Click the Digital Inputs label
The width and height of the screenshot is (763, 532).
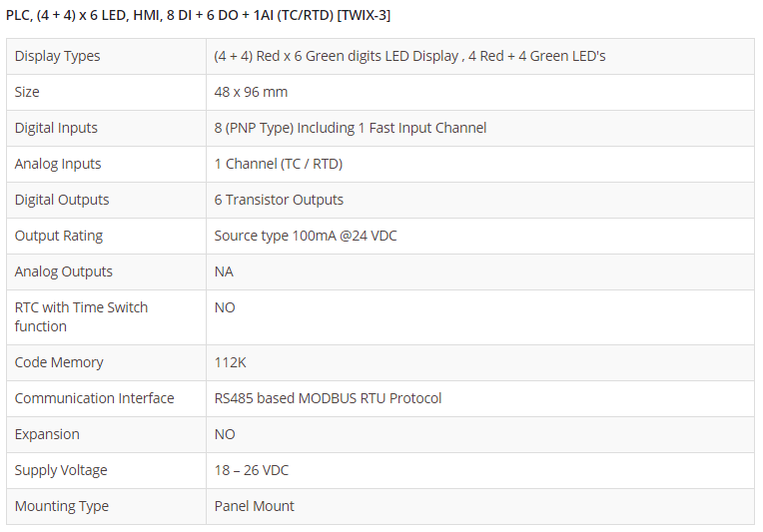click(56, 128)
